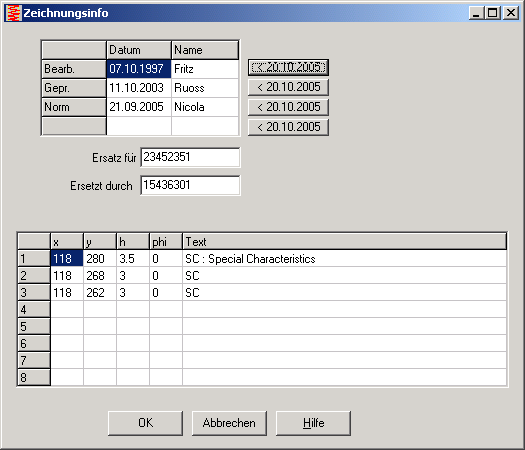Open help via the Hilfe button
The width and height of the screenshot is (525, 450).
[313, 423]
